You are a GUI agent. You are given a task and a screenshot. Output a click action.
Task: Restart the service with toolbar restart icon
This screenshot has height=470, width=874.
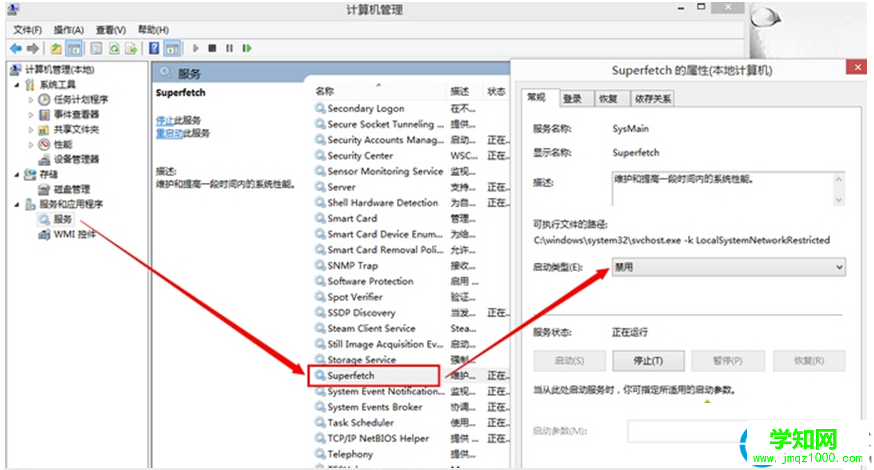[x=246, y=49]
